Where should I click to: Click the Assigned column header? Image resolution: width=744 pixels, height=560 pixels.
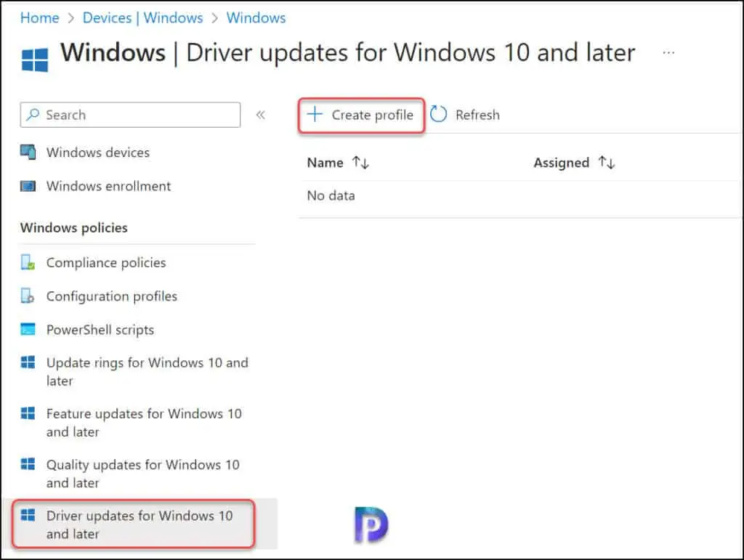562,163
